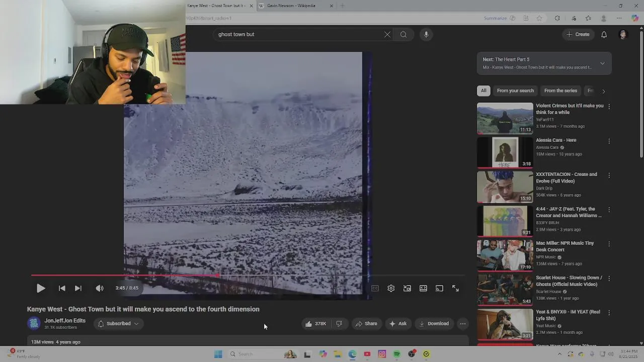Open the browser Settings and more ellipsis
This screenshot has height=362, width=644.
tap(619, 18)
